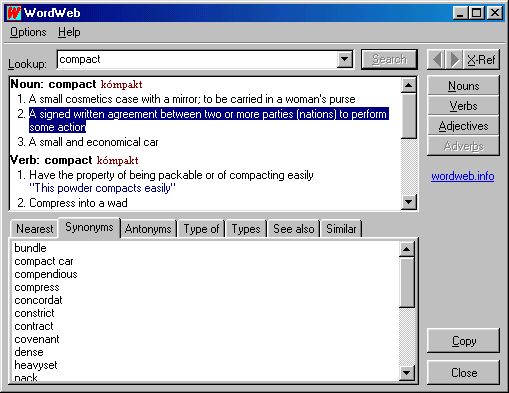This screenshot has width=509, height=393.
Task: Open the wordweb.info link
Action: 463,176
